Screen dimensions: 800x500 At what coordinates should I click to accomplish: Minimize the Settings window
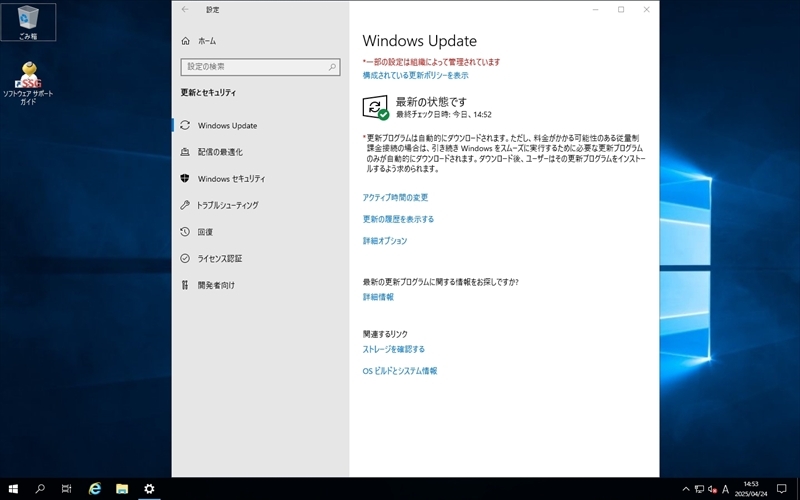(x=595, y=9)
